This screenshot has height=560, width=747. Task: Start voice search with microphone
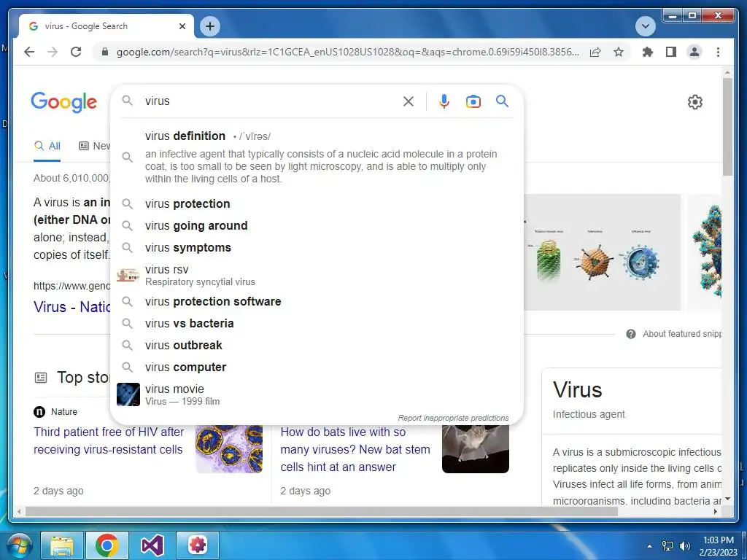(444, 101)
